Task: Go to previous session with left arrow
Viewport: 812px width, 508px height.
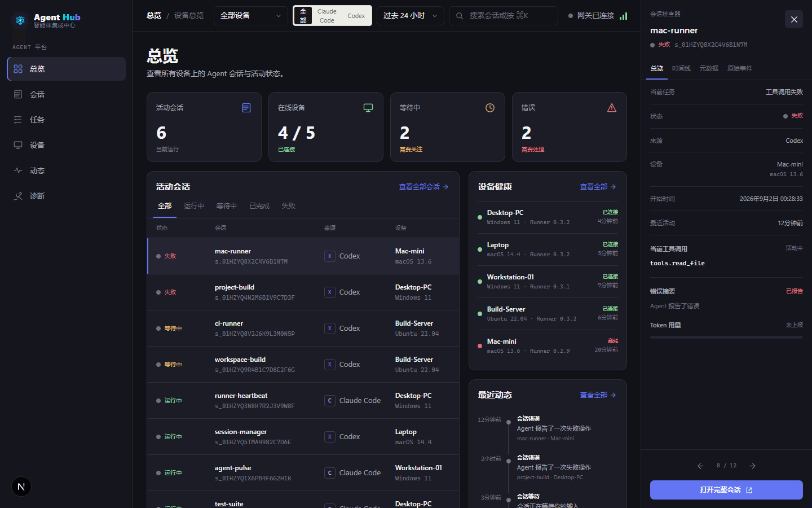Action: tap(700, 466)
